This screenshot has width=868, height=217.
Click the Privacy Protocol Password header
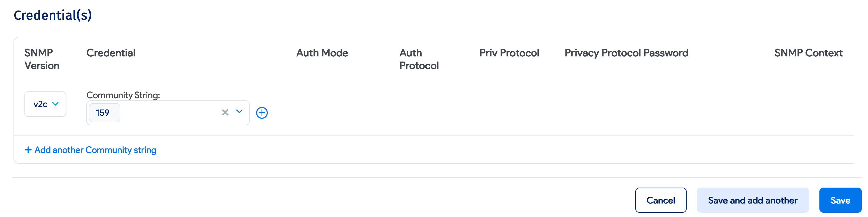626,53
